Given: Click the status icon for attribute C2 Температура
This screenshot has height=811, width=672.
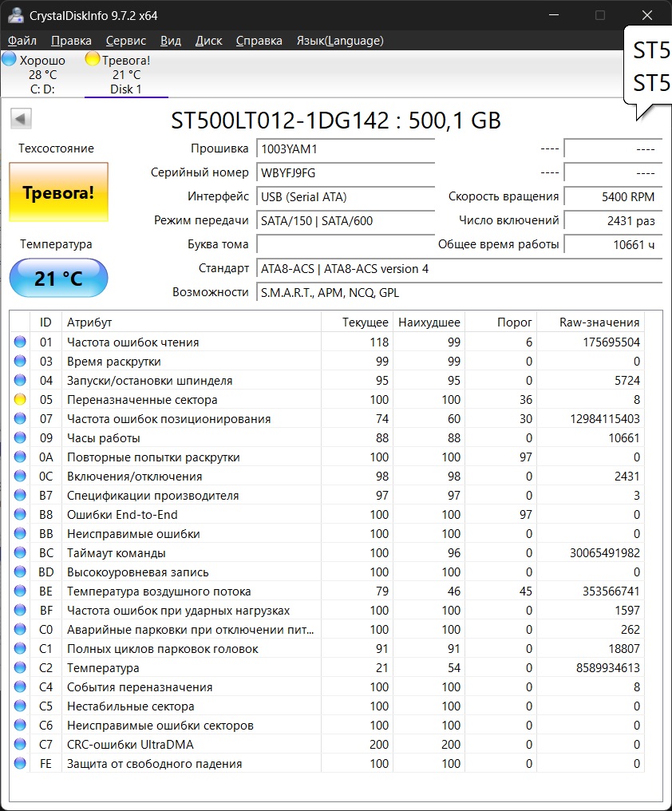Looking at the screenshot, I should [20, 667].
